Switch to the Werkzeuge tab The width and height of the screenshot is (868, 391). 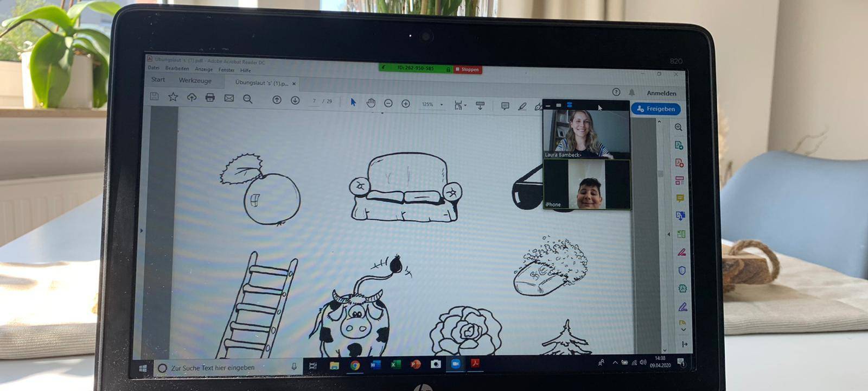coord(195,80)
